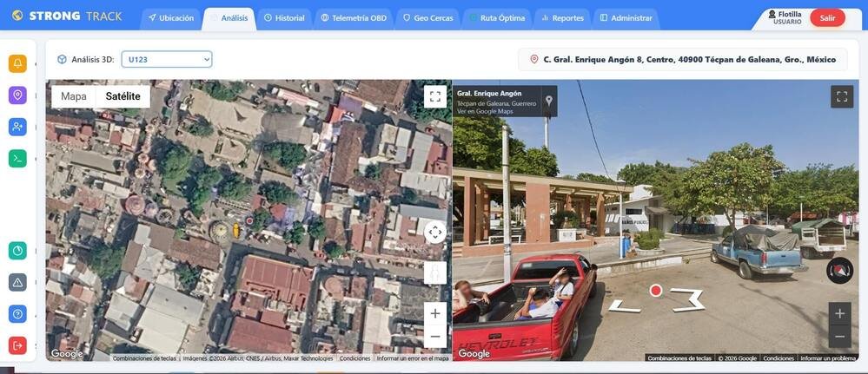Zoom in on the satellite map

point(435,314)
